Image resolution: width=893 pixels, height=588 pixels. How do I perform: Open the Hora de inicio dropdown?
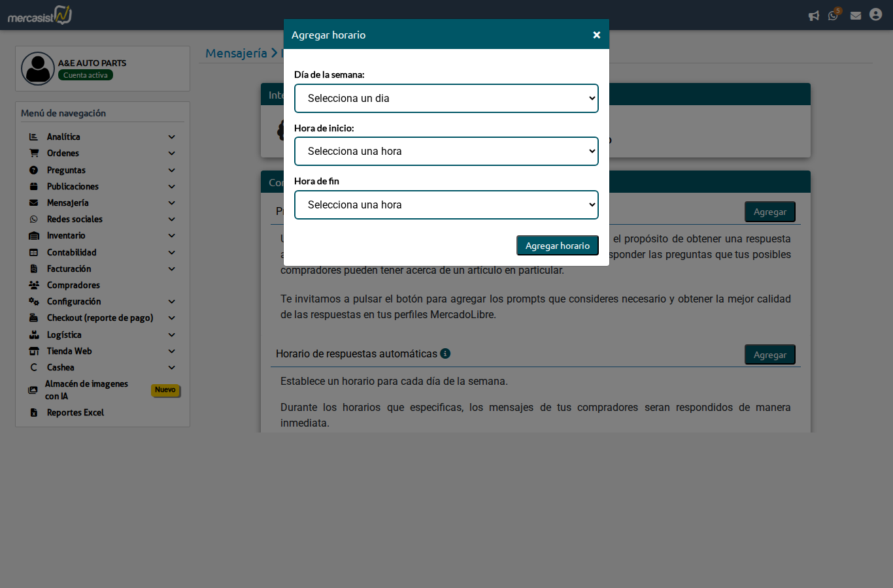point(446,151)
